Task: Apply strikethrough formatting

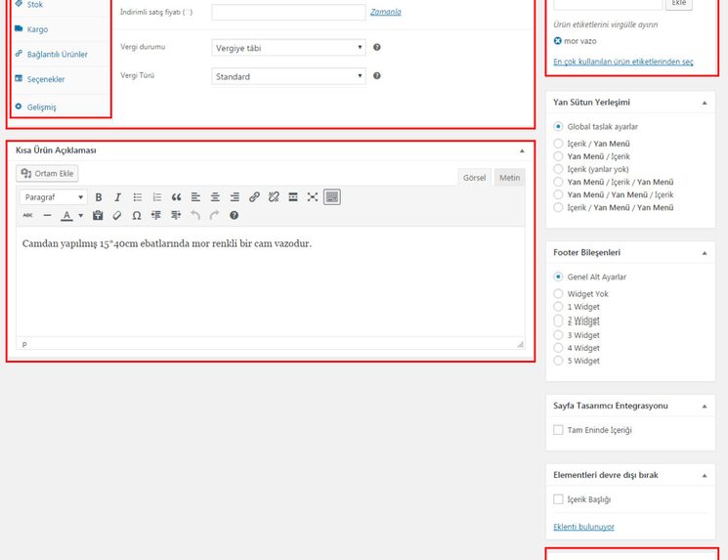Action: [28, 215]
